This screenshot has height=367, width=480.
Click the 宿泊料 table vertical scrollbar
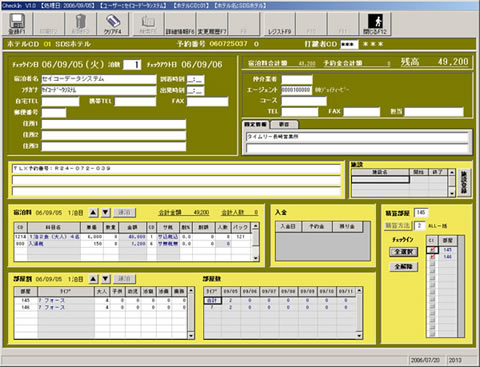tap(256, 242)
